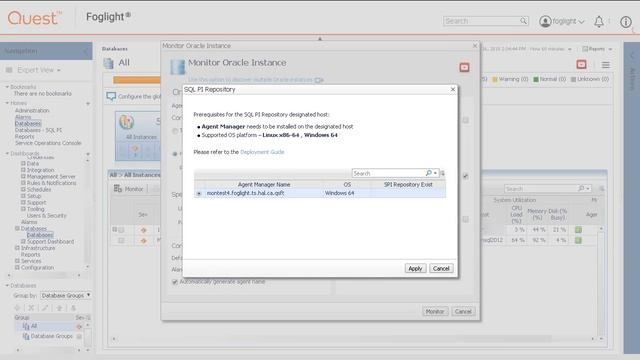640x360 pixels.
Task: Click the green agent status icon for msql2012
Action: (x=578, y=240)
